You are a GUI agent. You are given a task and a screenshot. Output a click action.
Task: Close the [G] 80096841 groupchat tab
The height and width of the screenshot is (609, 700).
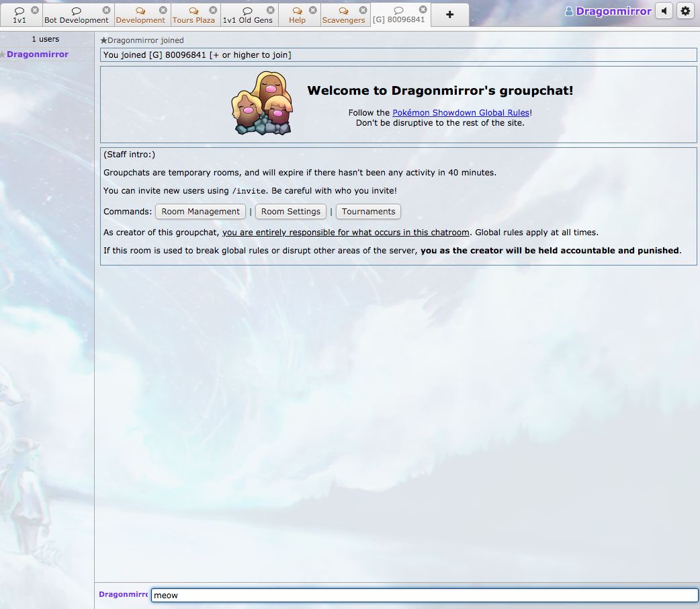tap(423, 9)
